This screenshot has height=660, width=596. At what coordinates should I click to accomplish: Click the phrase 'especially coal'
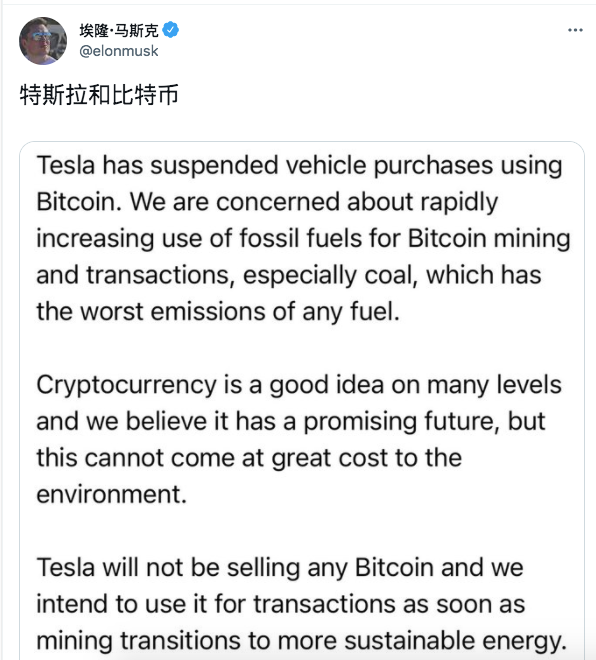point(330,276)
